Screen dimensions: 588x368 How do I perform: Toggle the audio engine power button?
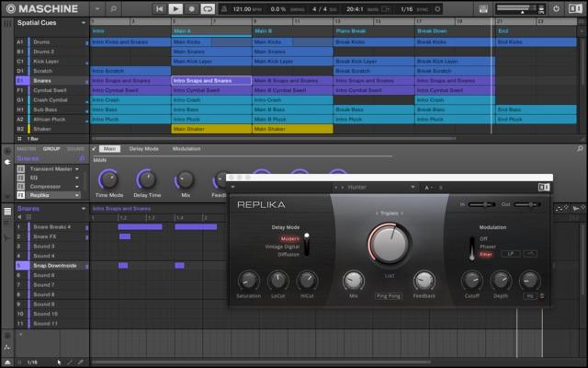(556, 8)
